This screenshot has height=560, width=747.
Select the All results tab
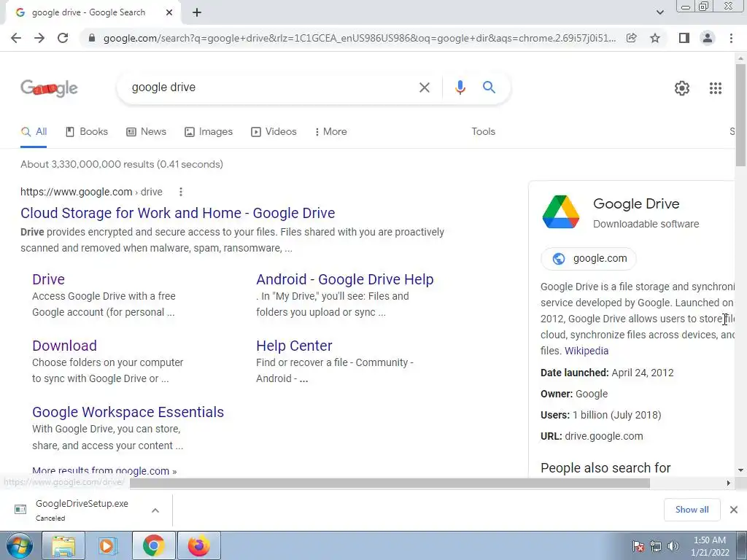pos(34,132)
